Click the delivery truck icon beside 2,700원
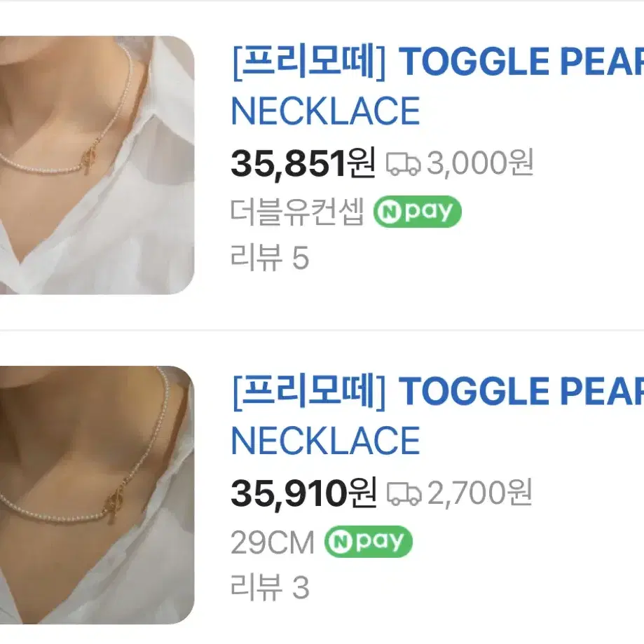 404,493
